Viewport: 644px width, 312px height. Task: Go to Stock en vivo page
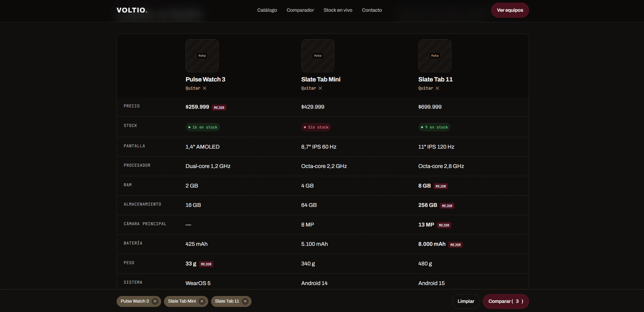pos(338,10)
